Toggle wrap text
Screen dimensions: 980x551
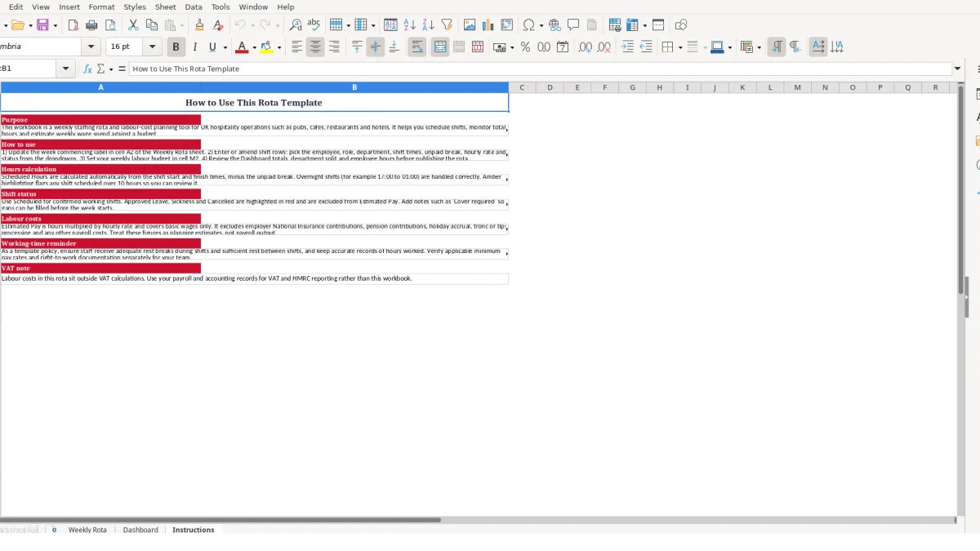pyautogui.click(x=416, y=47)
